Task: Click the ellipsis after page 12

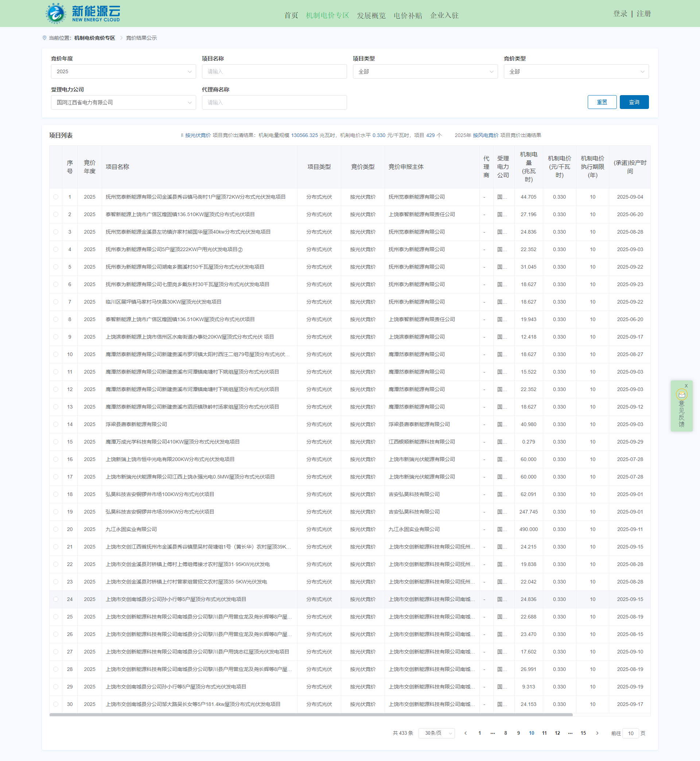Action: [570, 733]
